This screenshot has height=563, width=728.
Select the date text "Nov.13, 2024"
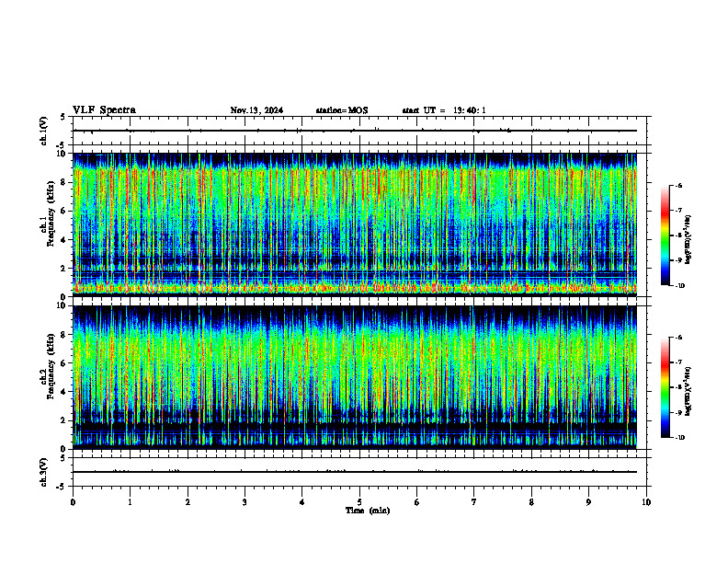click(256, 110)
